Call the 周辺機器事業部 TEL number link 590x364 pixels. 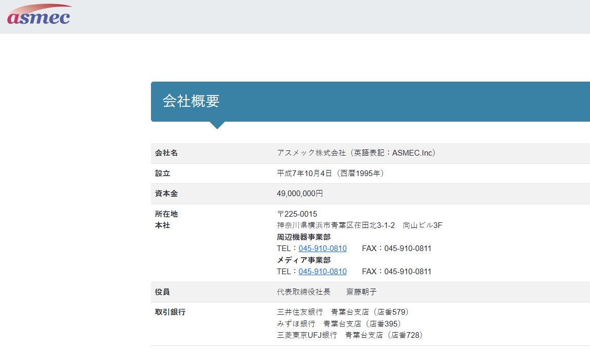tap(322, 248)
